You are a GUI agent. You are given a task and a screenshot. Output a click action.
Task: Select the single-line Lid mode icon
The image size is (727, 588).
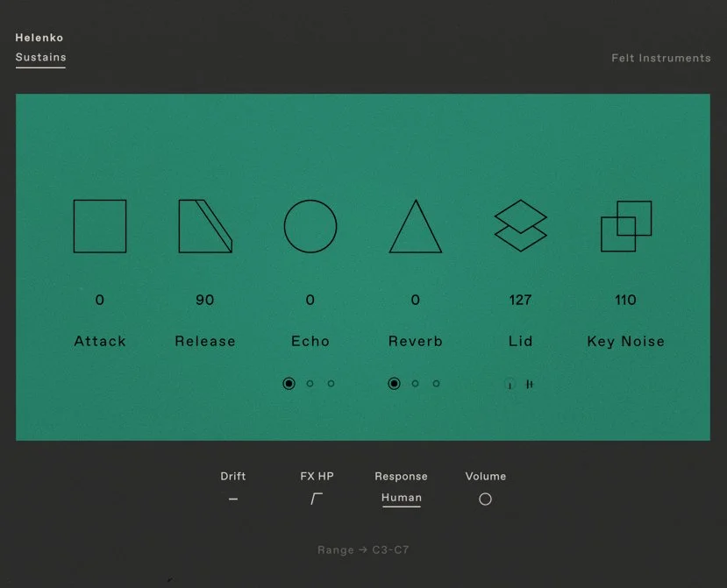pyautogui.click(x=510, y=384)
